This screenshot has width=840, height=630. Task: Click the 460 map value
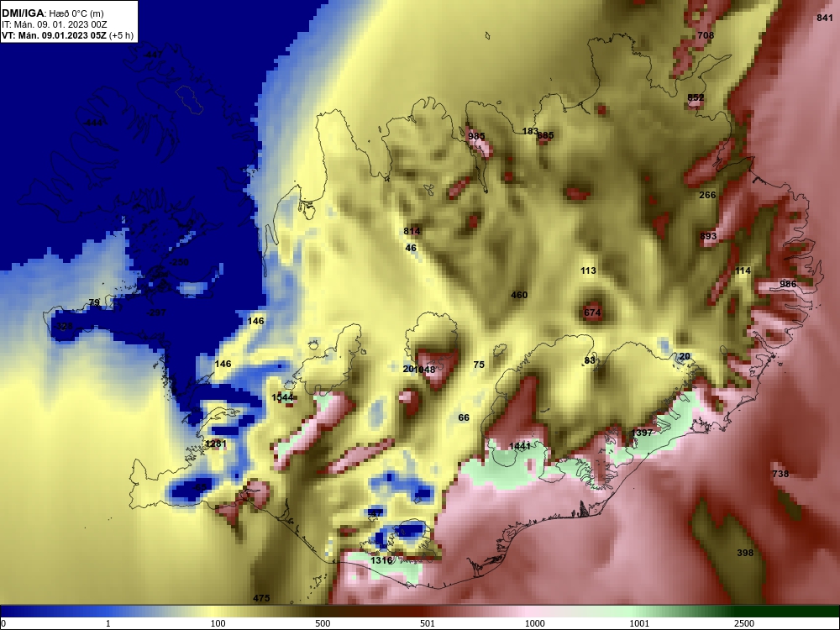519,295
